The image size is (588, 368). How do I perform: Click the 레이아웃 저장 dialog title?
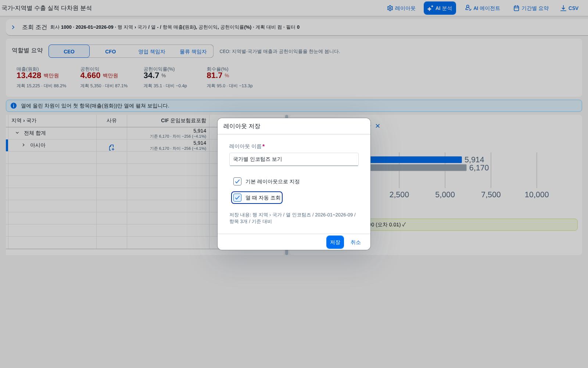click(x=242, y=126)
